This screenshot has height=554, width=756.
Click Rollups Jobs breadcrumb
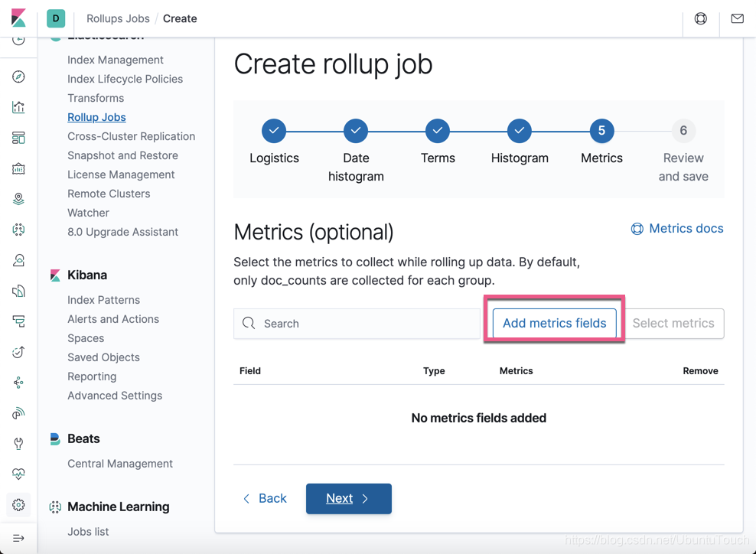coord(118,18)
